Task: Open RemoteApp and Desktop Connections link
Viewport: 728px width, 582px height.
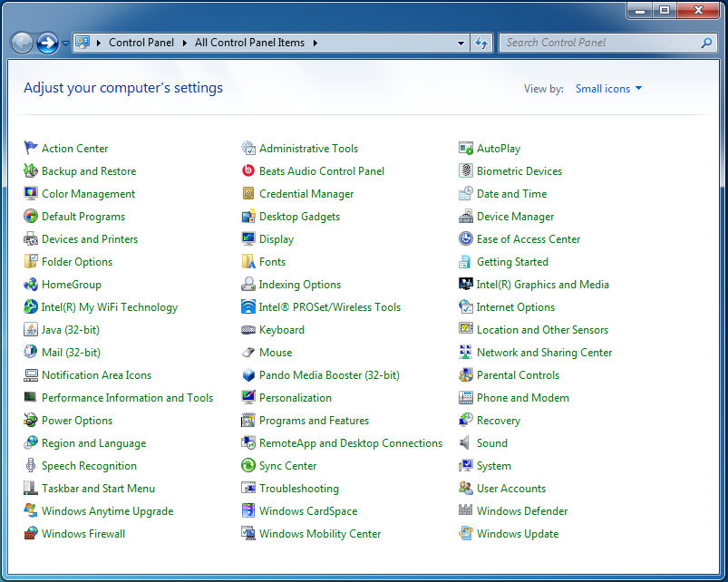Action: [351, 443]
